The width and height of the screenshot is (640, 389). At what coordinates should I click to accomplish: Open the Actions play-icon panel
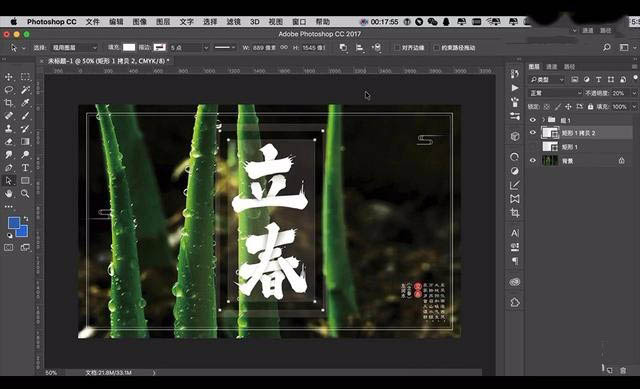[515, 88]
